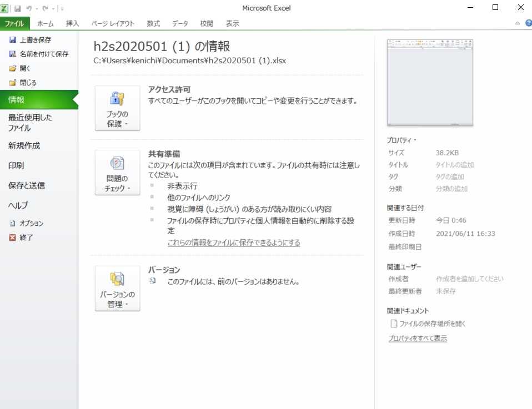Open the 数式 ribbon tab
This screenshot has height=409, width=532.
pyautogui.click(x=153, y=23)
